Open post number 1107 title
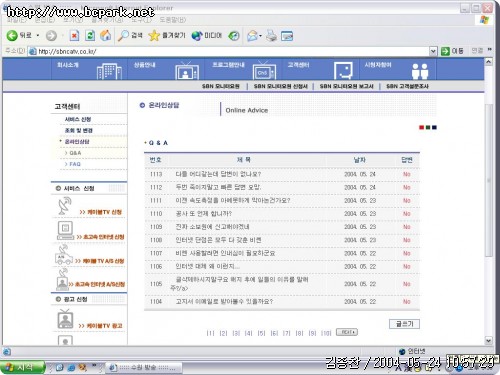500x375 pixels. click(225, 253)
